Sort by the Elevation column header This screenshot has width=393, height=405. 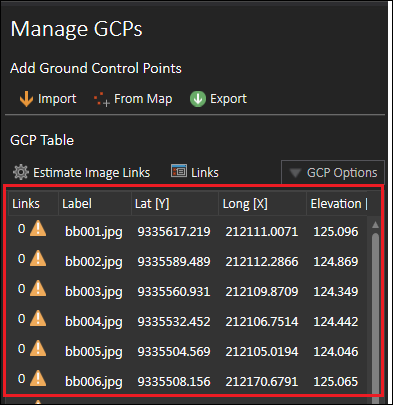[x=337, y=203]
